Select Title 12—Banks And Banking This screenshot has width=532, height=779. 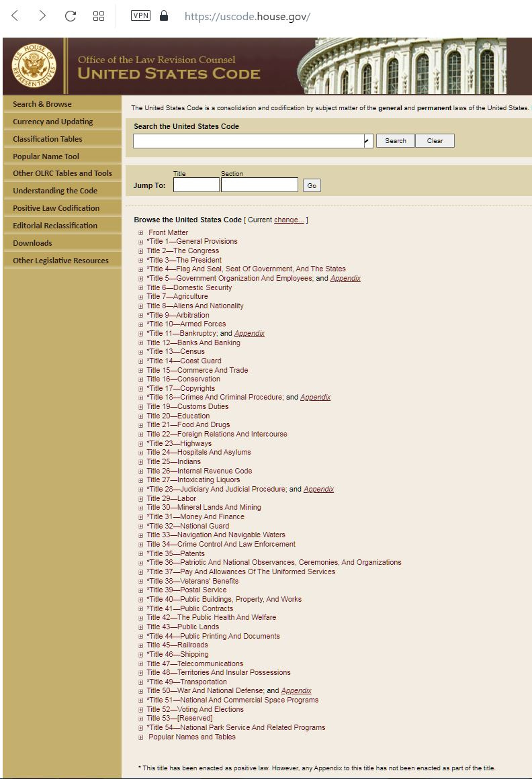(193, 342)
